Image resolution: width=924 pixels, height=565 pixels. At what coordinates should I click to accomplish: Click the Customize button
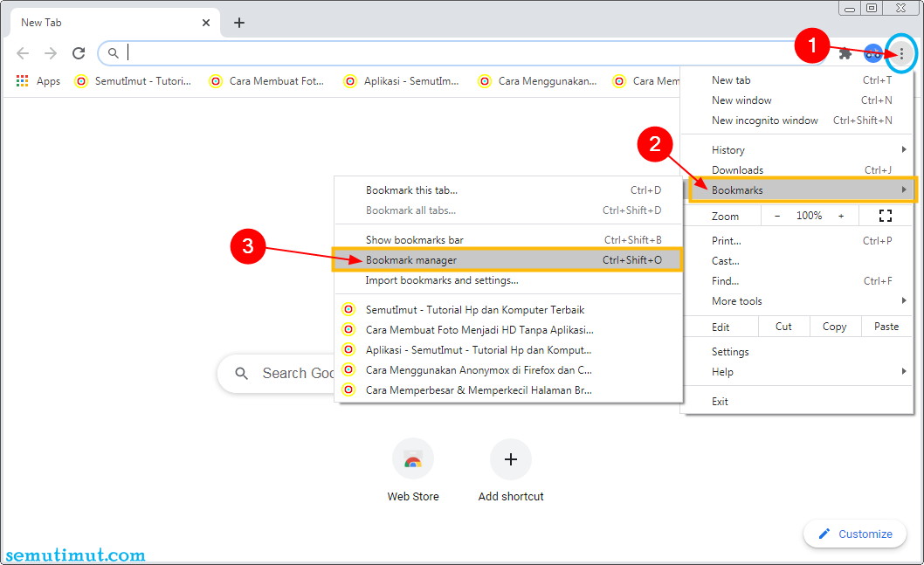click(x=854, y=534)
